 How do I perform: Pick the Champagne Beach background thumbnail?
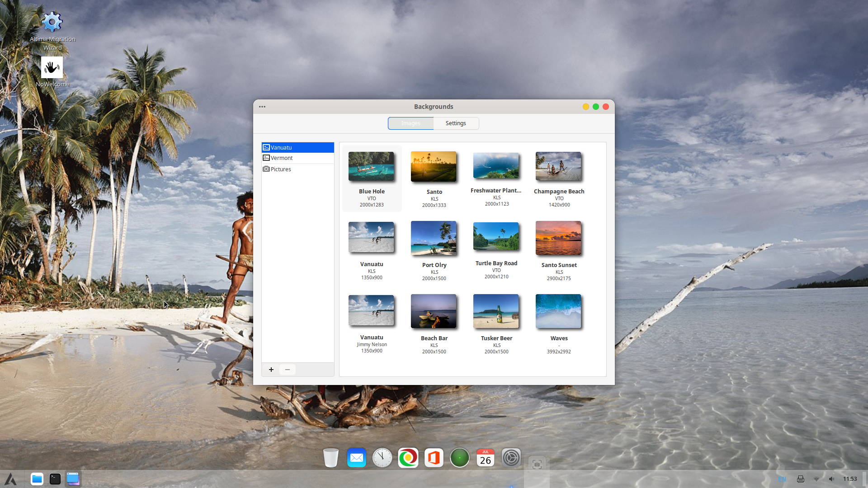coord(558,166)
